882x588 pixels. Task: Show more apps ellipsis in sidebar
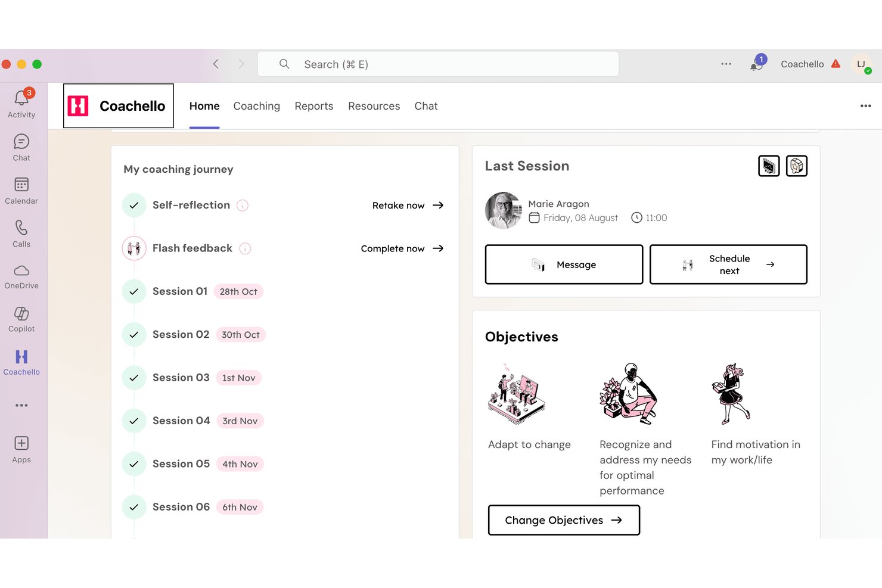21,405
